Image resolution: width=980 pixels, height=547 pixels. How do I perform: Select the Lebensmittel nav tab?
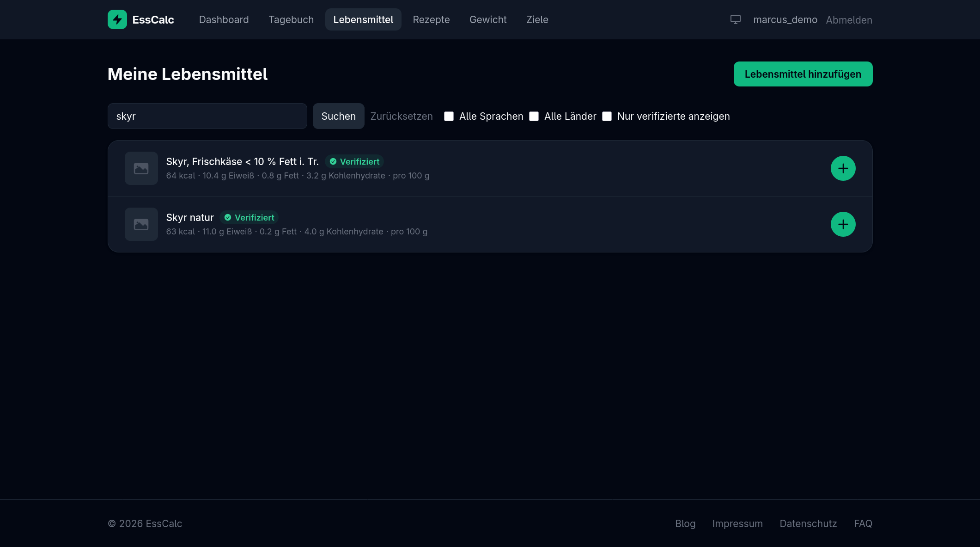363,19
